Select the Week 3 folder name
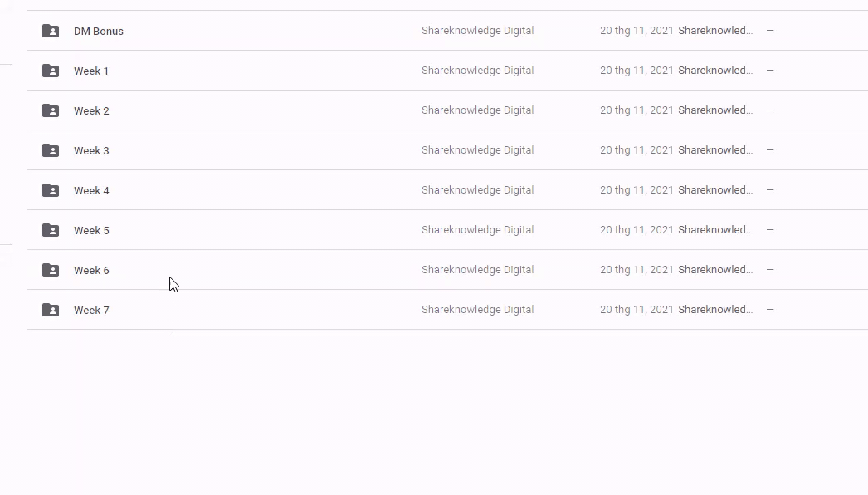This screenshot has height=495, width=868. click(x=91, y=151)
